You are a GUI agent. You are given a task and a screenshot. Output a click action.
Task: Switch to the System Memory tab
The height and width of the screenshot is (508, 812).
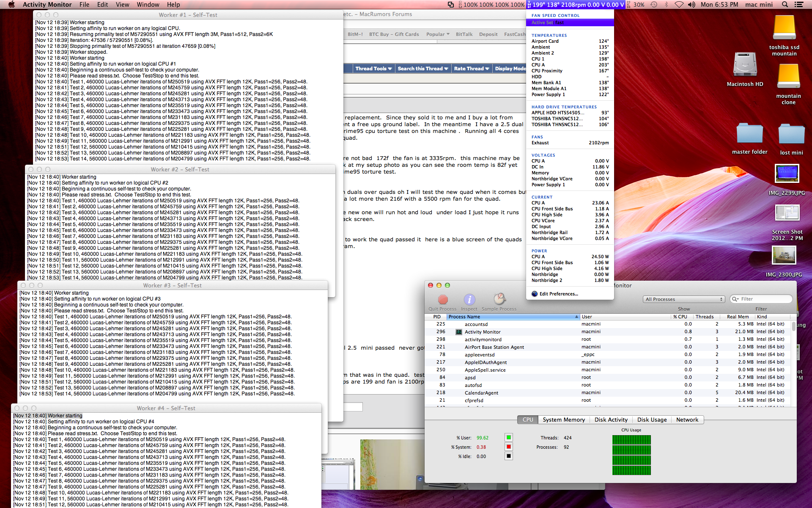[564, 420]
